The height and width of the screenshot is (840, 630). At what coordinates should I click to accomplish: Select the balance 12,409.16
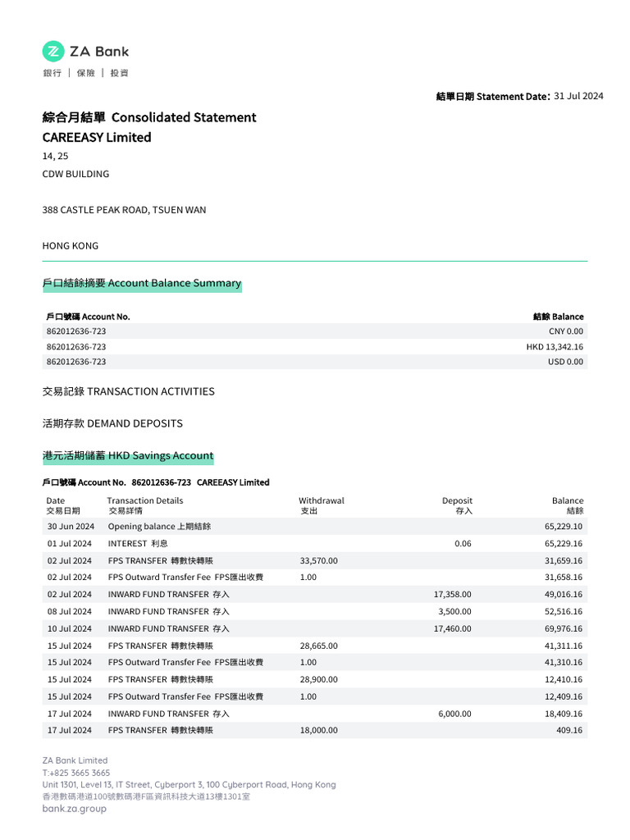click(x=564, y=697)
